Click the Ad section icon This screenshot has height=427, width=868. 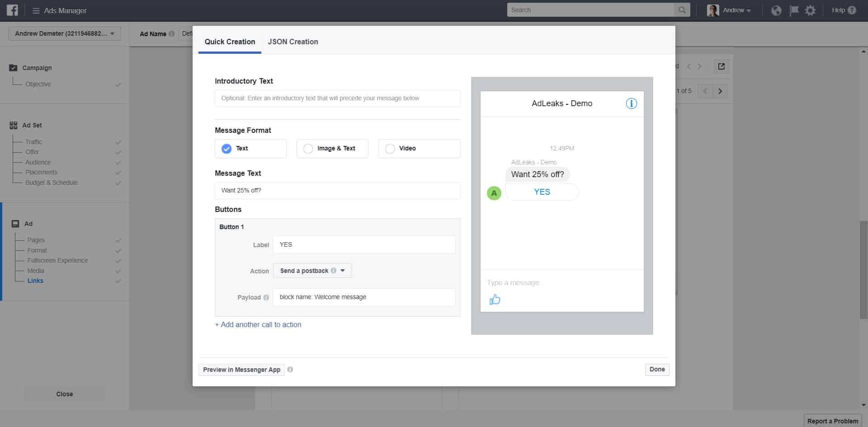coord(15,224)
